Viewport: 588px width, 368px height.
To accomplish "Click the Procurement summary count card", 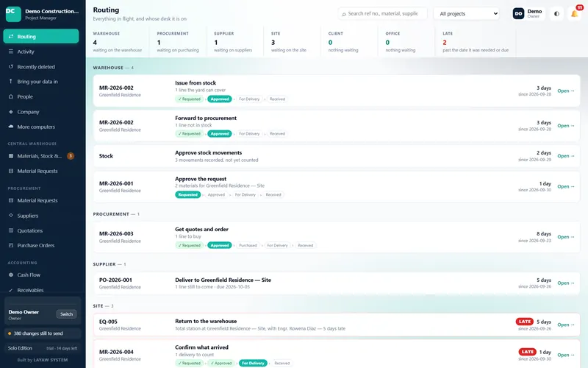I will [x=178, y=42].
